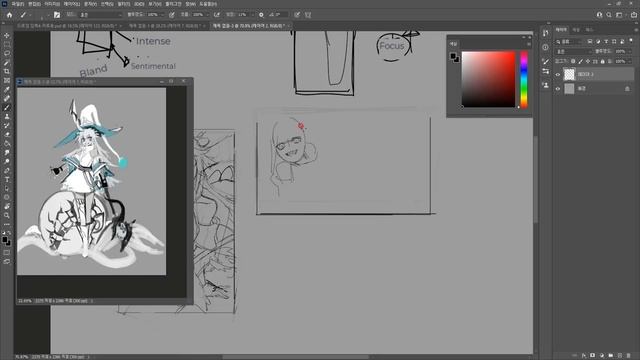Open layer blend mode dropdown in Layers panel
This screenshot has height=360, width=640.
point(574,51)
